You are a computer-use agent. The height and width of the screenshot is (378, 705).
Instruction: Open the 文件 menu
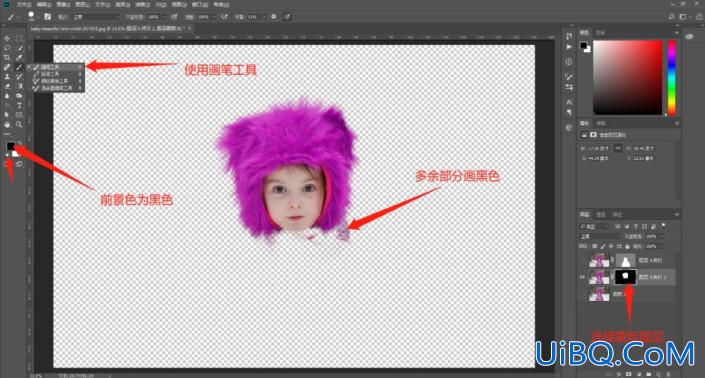[24, 4]
